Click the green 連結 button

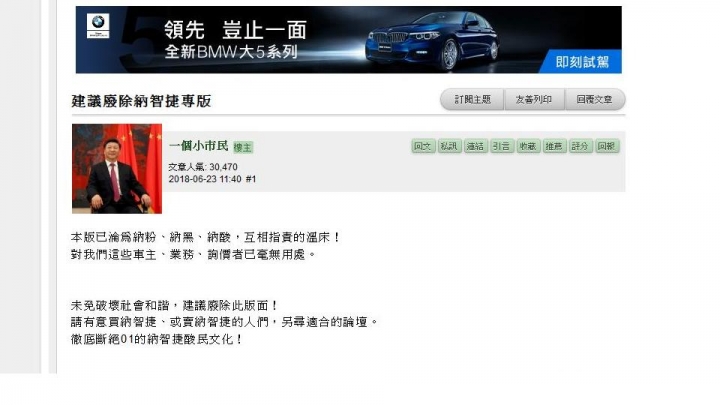coord(475,146)
